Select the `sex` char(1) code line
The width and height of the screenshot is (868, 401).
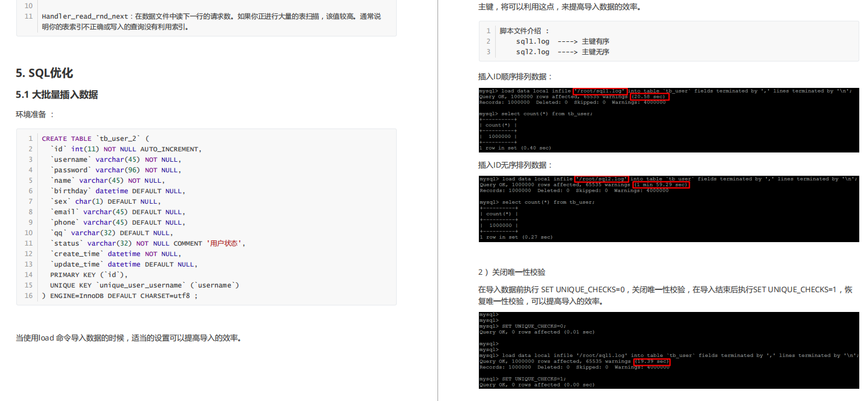tap(105, 201)
